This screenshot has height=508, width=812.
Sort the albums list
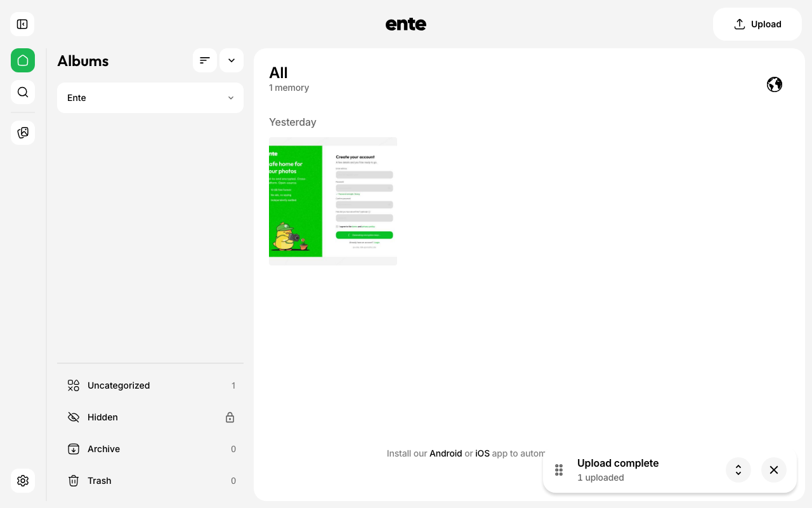(205, 60)
